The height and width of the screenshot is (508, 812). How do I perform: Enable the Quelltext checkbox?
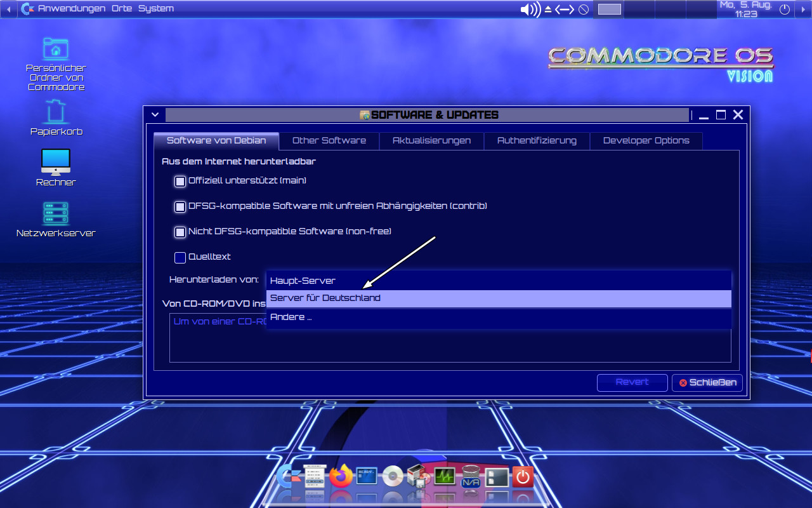[180, 258]
